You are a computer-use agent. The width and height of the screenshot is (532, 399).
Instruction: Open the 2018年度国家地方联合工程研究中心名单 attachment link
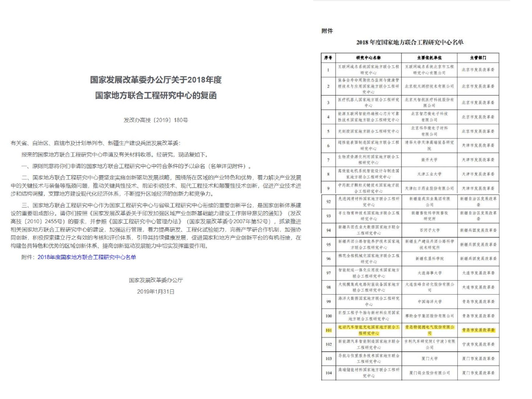pos(87,257)
